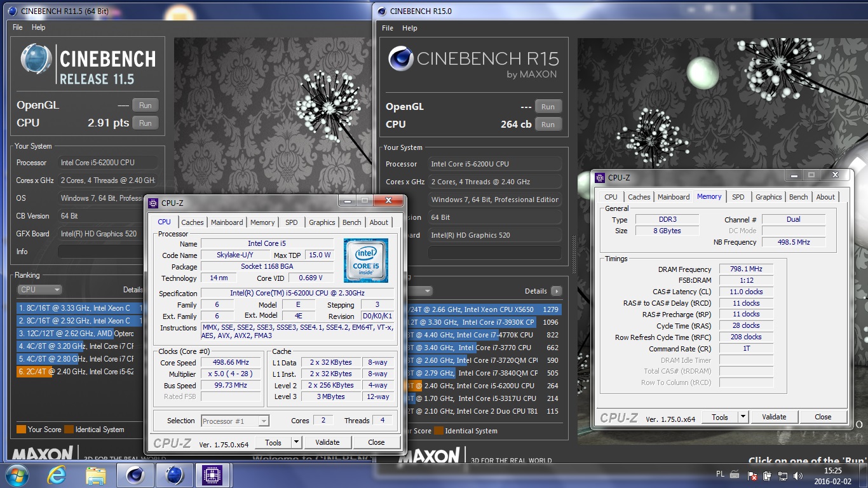Image resolution: width=868 pixels, height=488 pixels.
Task: Click Validate in CPU-Z Memory window
Action: click(774, 417)
